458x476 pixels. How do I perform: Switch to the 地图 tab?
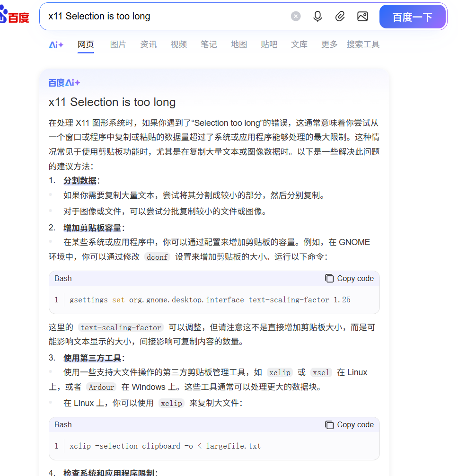(x=239, y=44)
